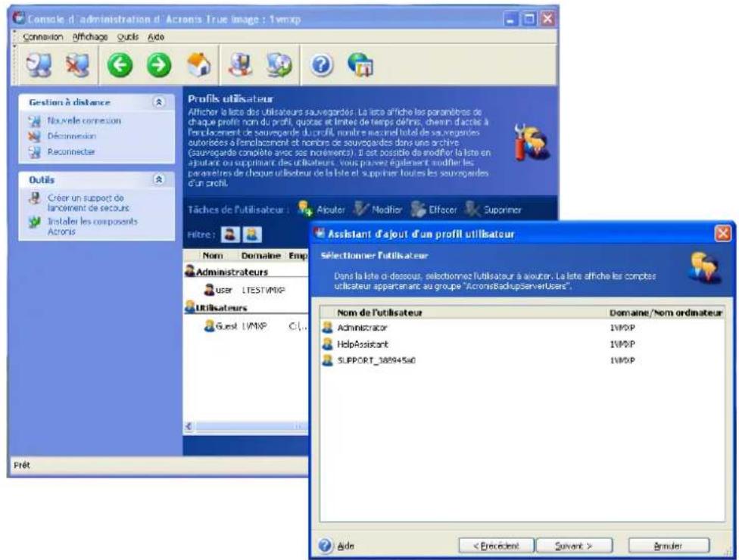Click the HelpAssistant user icon in list

coord(328,344)
